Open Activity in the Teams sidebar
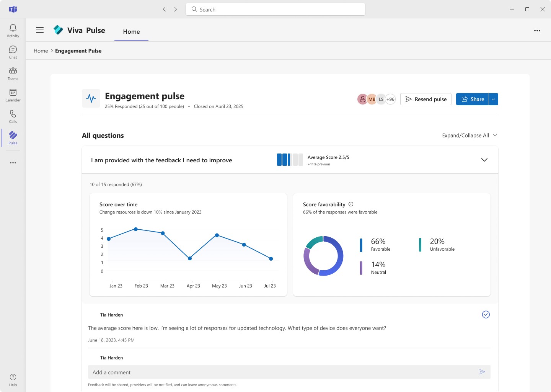551x392 pixels. pos(13,31)
